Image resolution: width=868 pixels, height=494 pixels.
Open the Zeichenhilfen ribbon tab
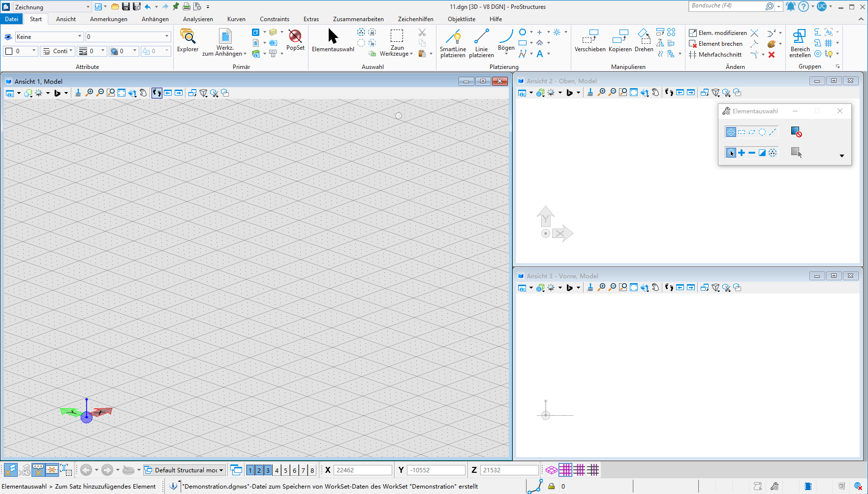click(416, 19)
